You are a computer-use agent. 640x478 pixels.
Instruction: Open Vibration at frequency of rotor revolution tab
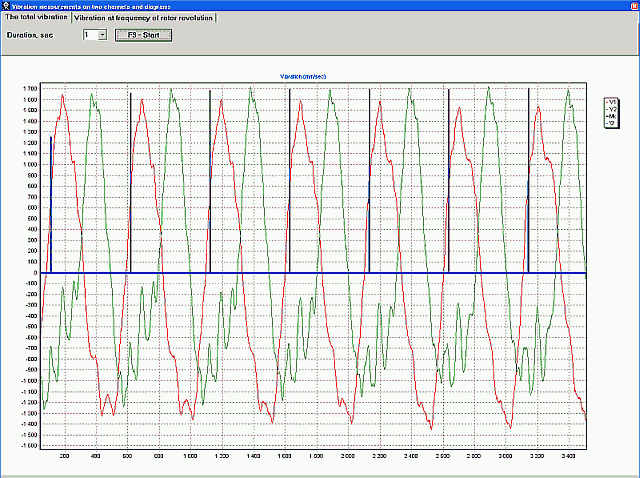coord(143,18)
